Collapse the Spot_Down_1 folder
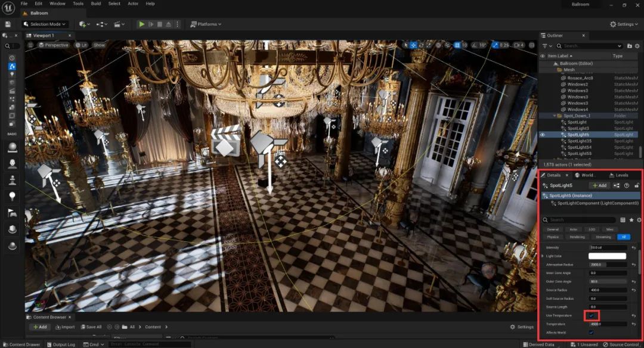The width and height of the screenshot is (644, 348). [x=554, y=116]
